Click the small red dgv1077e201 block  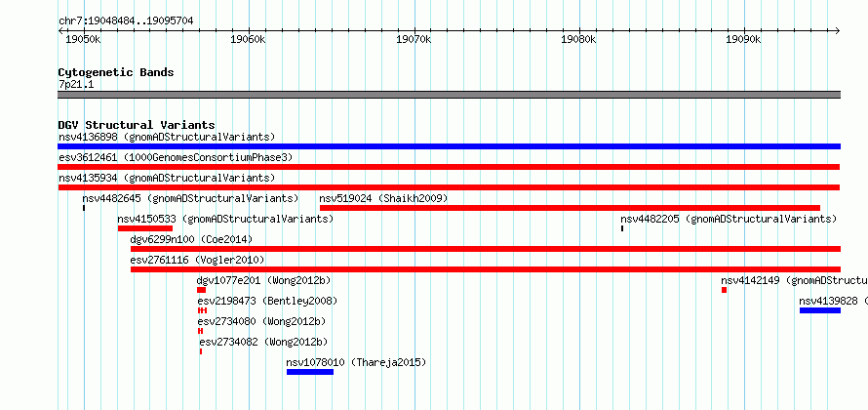[202, 290]
